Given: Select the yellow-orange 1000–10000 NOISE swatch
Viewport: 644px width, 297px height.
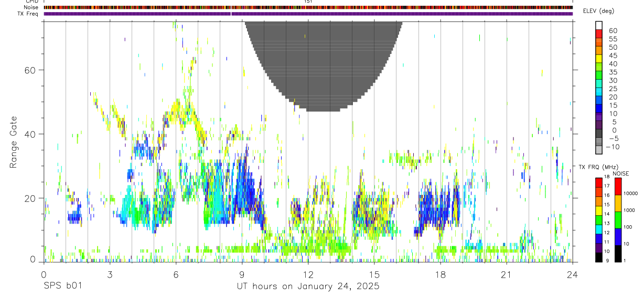Looking at the screenshot, I should [x=618, y=203].
